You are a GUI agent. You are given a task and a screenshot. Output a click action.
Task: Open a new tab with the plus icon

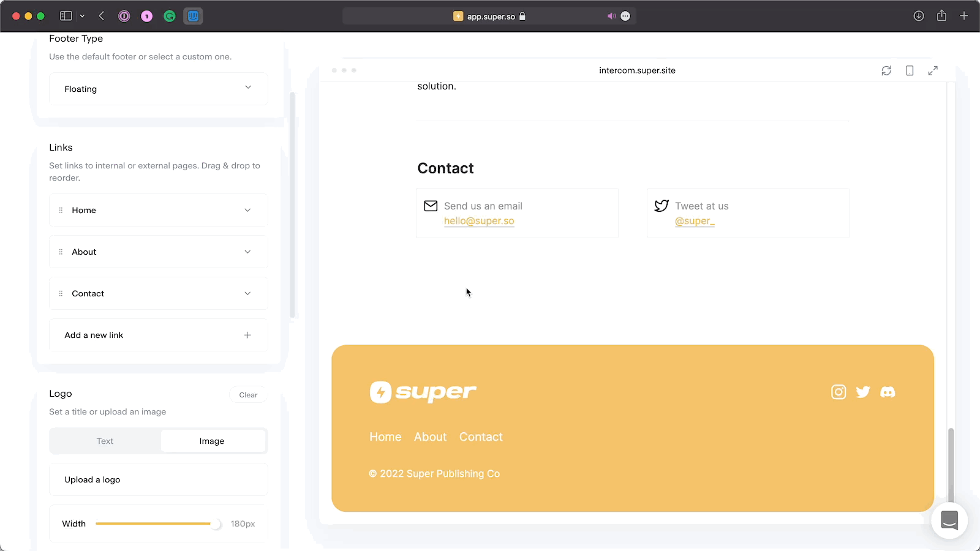[964, 16]
